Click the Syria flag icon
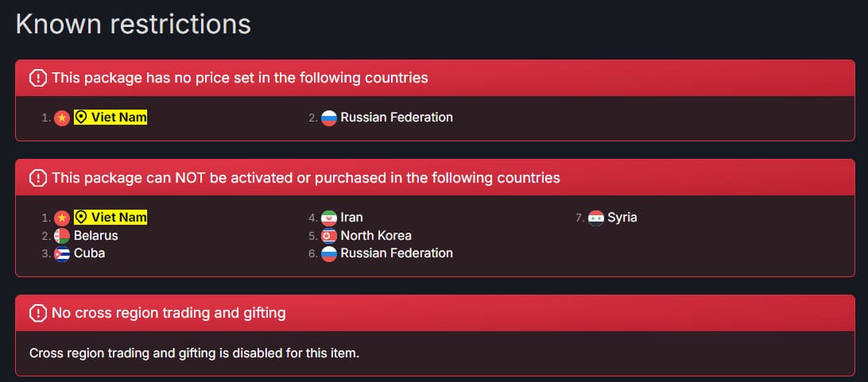The width and height of the screenshot is (868, 382). (x=596, y=218)
